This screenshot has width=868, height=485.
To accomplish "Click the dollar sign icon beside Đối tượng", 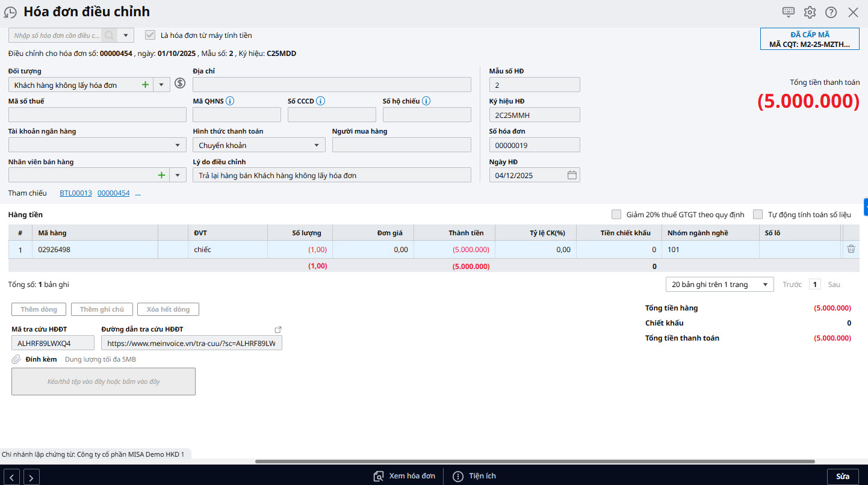I will 180,84.
